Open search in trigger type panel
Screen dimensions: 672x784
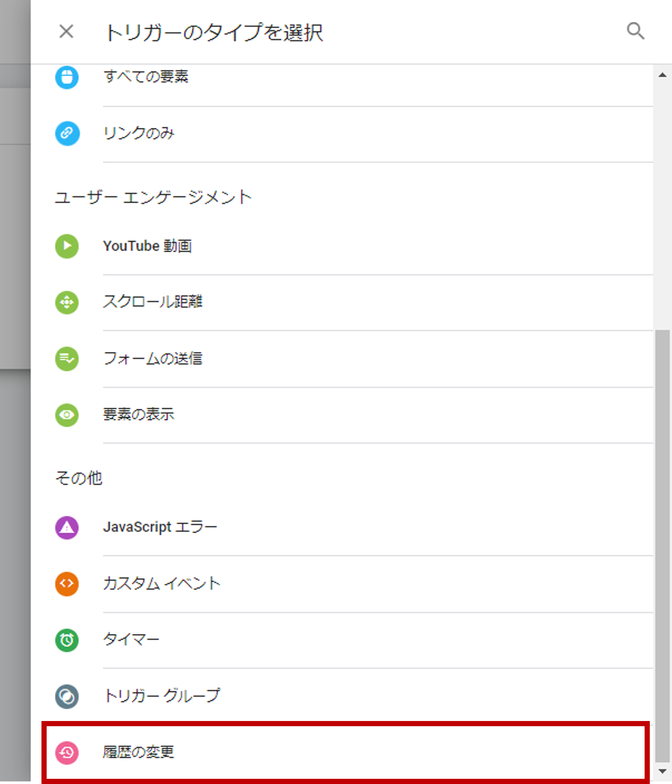coord(635,31)
